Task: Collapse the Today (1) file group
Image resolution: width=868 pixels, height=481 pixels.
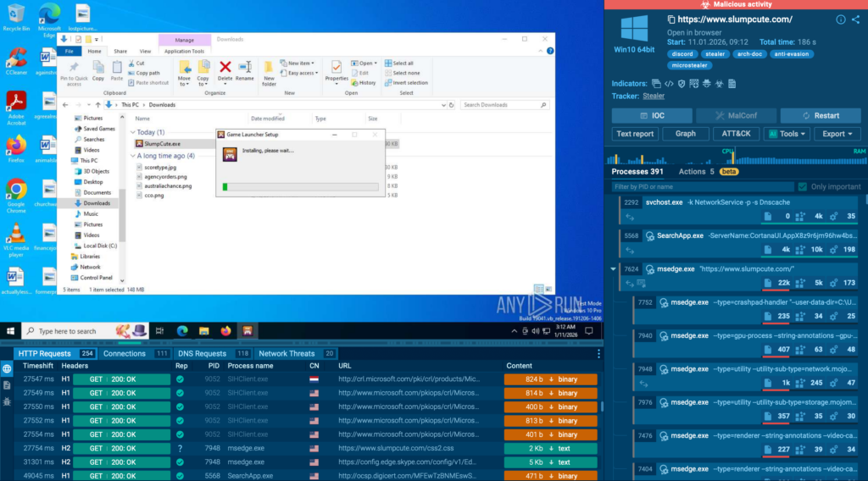Action: click(132, 133)
